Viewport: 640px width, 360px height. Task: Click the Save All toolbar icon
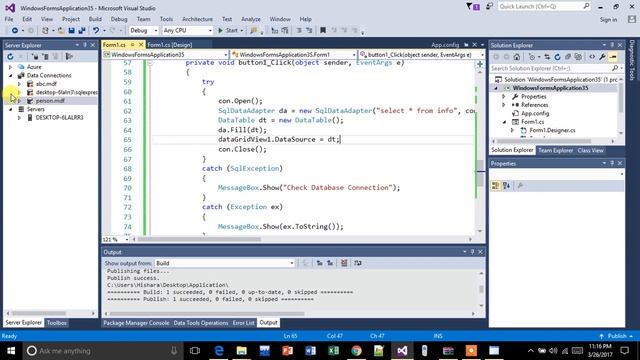pos(82,30)
